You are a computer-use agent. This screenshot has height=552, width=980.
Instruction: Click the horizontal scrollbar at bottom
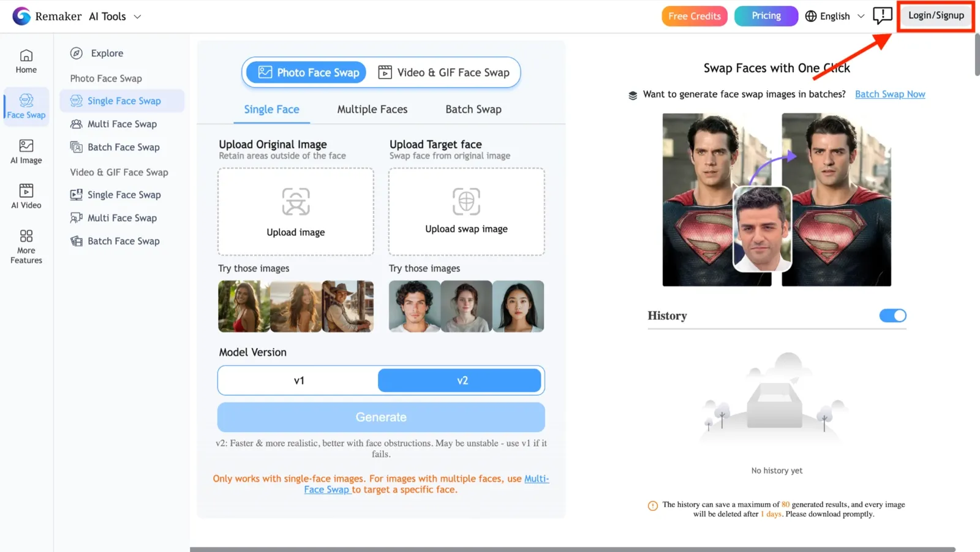pyautogui.click(x=573, y=550)
